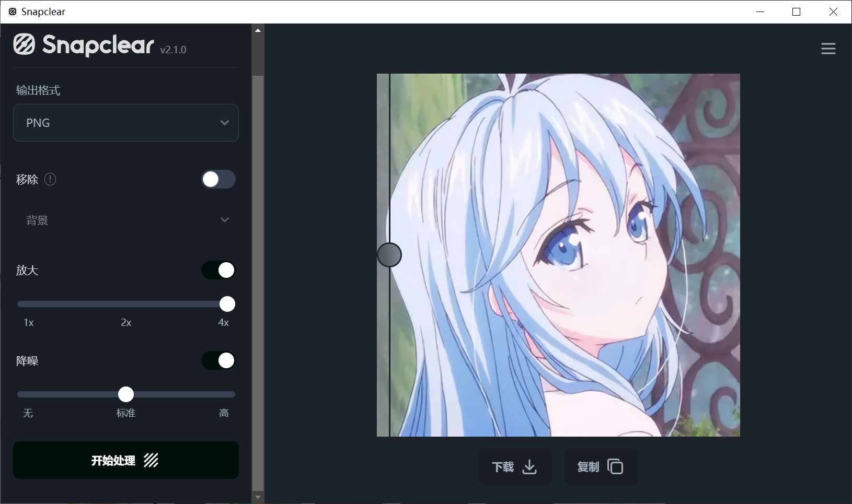Click the sidebar vertical scrollbar thumb
Image resolution: width=852 pixels, height=504 pixels.
(x=258, y=282)
